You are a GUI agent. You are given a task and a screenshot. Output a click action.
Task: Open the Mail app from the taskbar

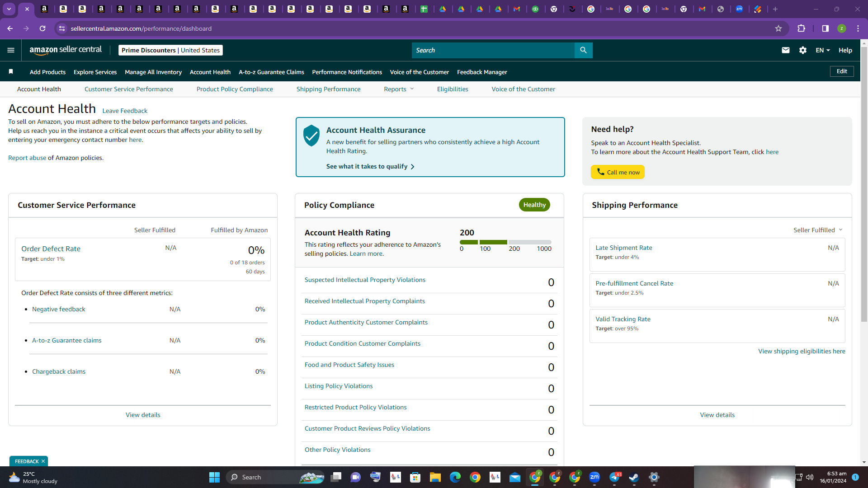[x=515, y=477]
